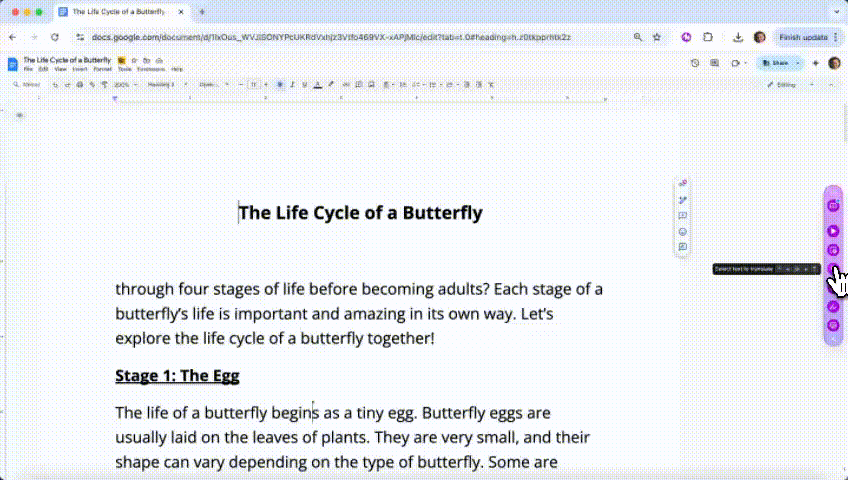Click the font size number field
The width and height of the screenshot is (848, 480).
click(x=254, y=85)
